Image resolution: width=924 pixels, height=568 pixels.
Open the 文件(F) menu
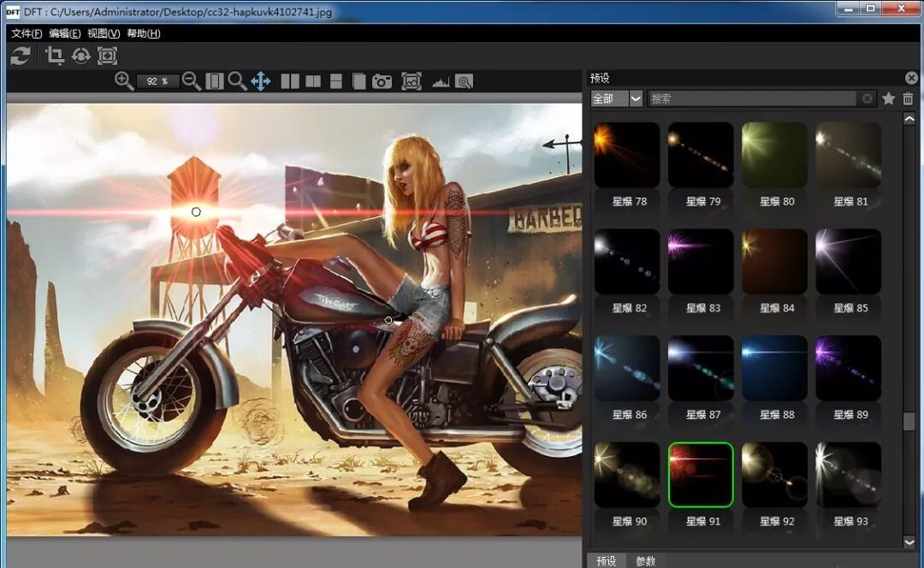click(x=27, y=33)
